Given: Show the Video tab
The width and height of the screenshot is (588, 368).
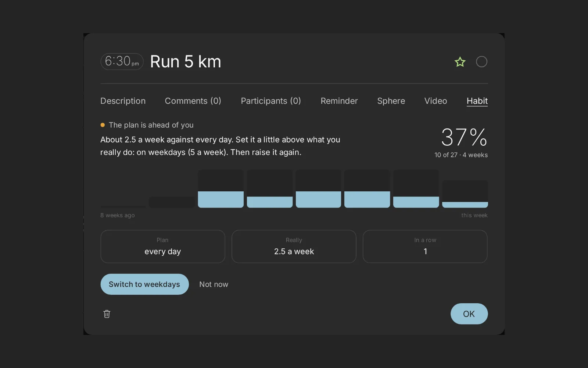Looking at the screenshot, I should tap(436, 101).
